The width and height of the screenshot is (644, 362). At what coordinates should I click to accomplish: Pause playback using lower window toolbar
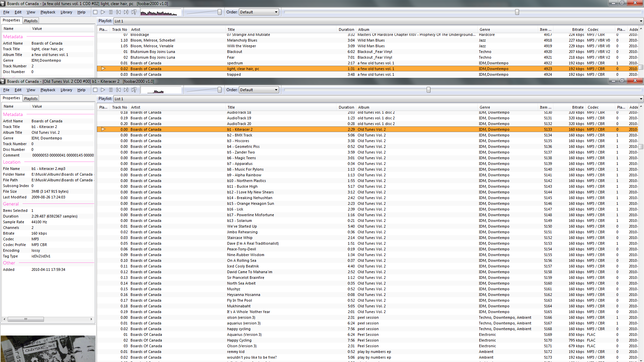(111, 90)
